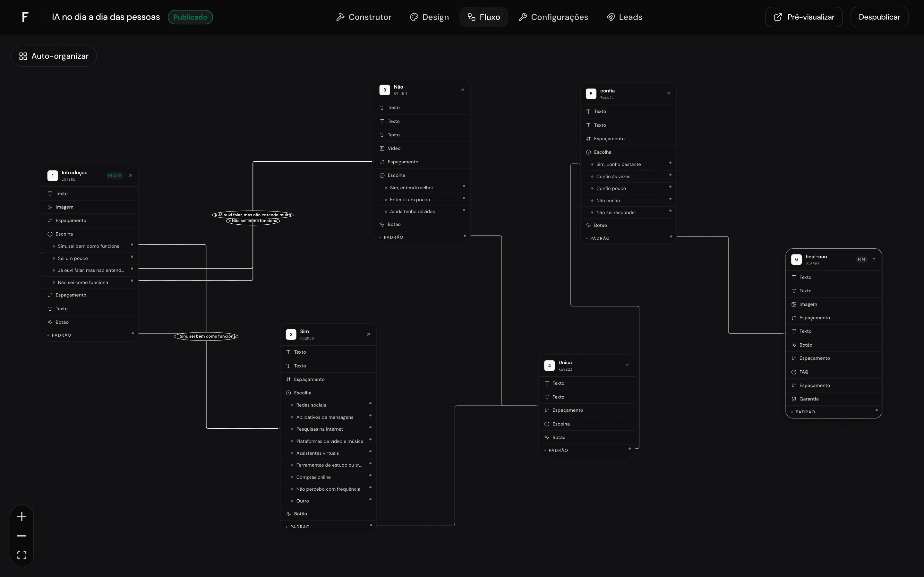924x577 pixels.
Task: Click the Publicado status badge
Action: point(190,17)
